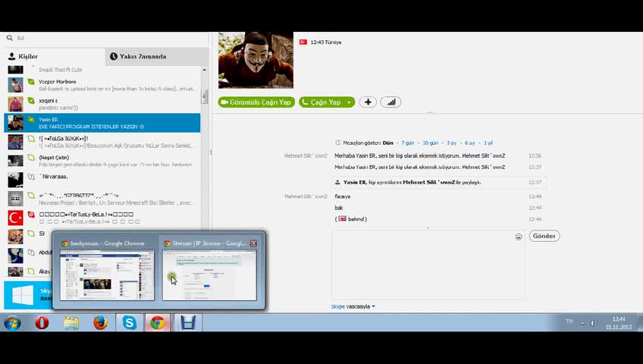Screen dimensions: 643x364
Task: Click the Chrome taskbar icon
Action: click(158, 323)
